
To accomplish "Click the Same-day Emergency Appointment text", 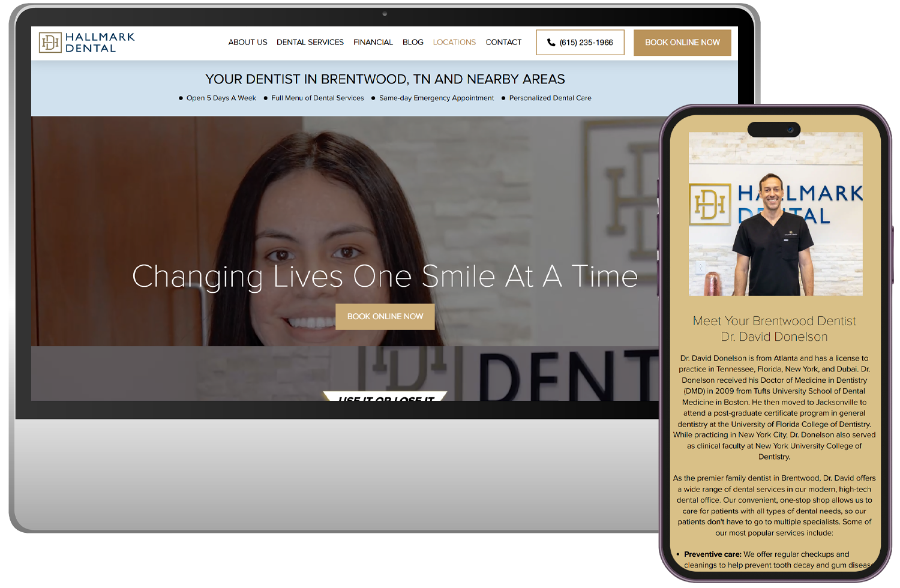I will click(x=436, y=98).
